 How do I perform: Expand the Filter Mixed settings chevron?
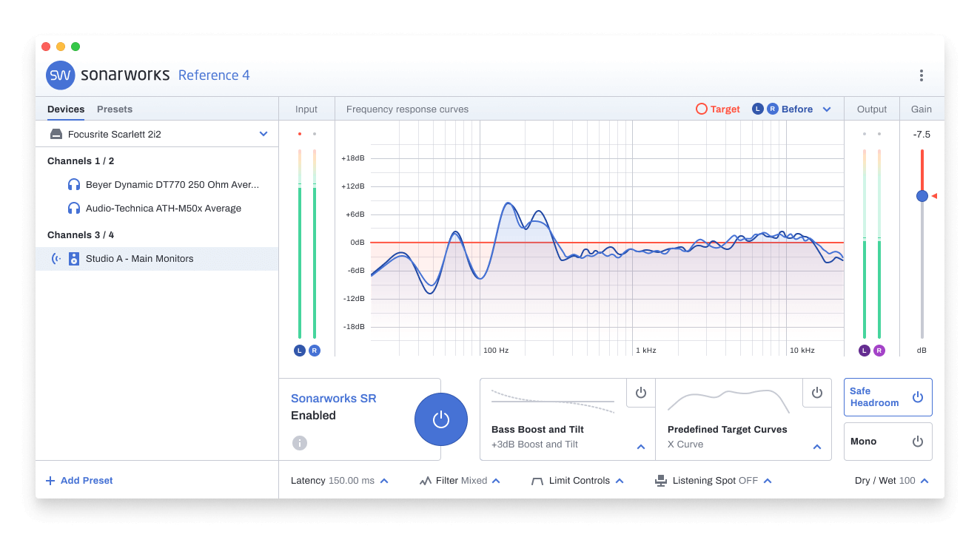pos(496,481)
